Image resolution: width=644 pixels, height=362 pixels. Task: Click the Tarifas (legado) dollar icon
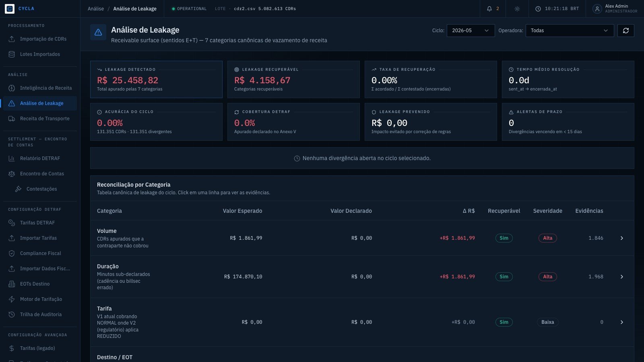[x=12, y=348]
